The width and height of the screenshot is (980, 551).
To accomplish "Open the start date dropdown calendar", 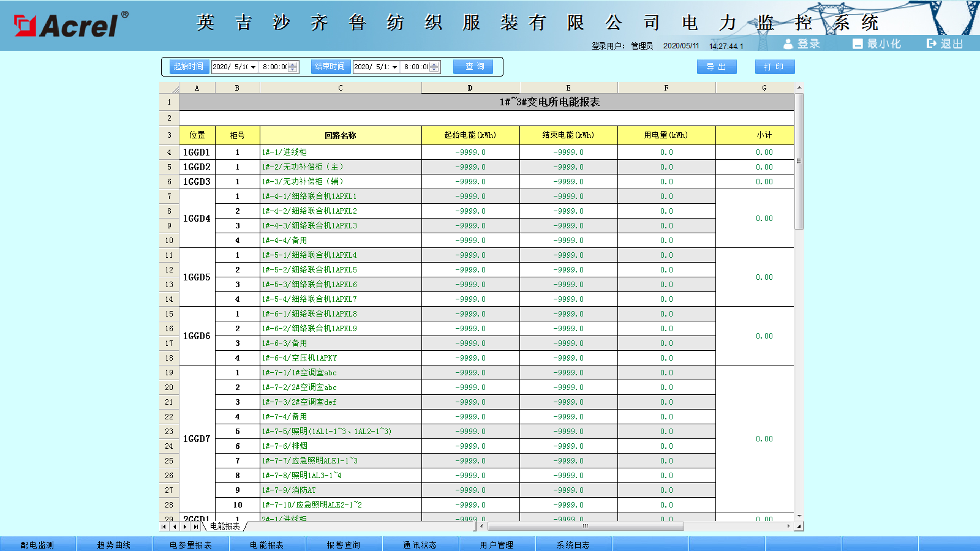I will (253, 67).
